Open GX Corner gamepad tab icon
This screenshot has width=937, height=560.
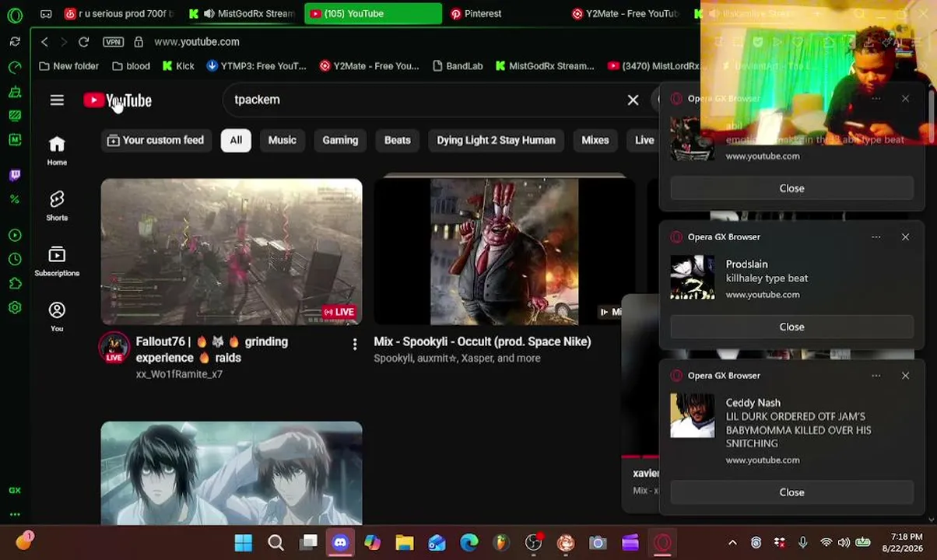46,14
